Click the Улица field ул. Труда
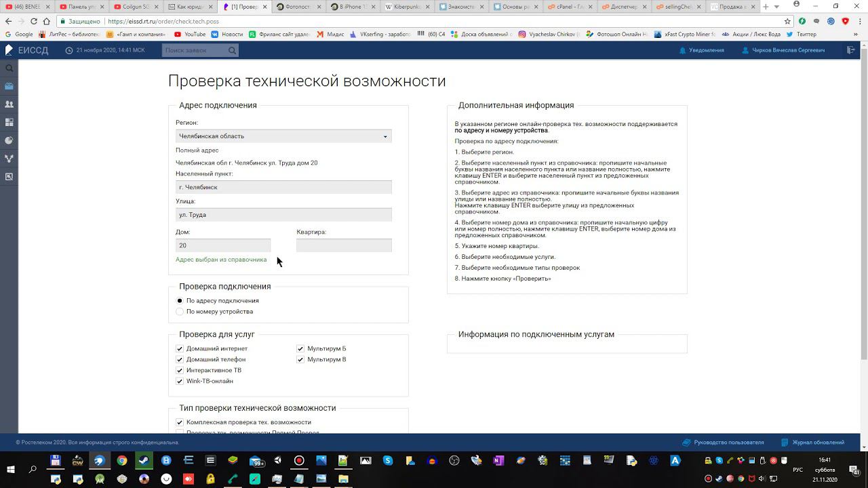868x488 pixels. [x=283, y=215]
